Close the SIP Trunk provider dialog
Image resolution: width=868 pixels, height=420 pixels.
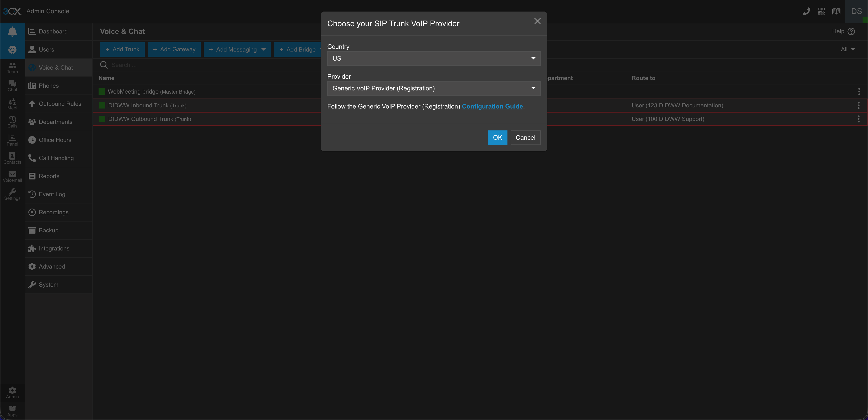click(x=537, y=21)
